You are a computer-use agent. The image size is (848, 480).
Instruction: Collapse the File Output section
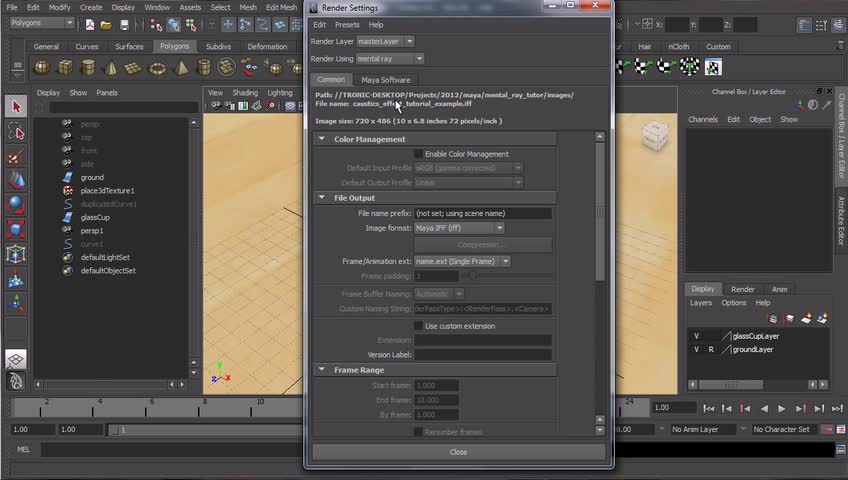[x=322, y=198]
